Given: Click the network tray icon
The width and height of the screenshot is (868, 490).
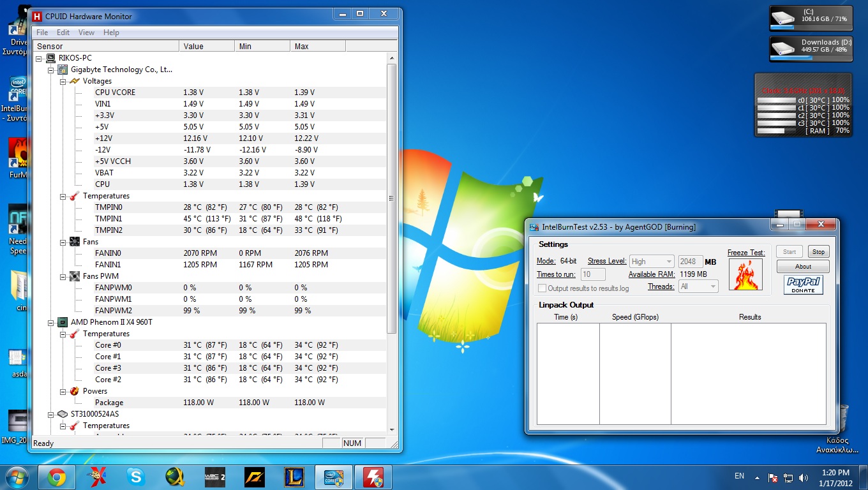Looking at the screenshot, I should click(788, 477).
